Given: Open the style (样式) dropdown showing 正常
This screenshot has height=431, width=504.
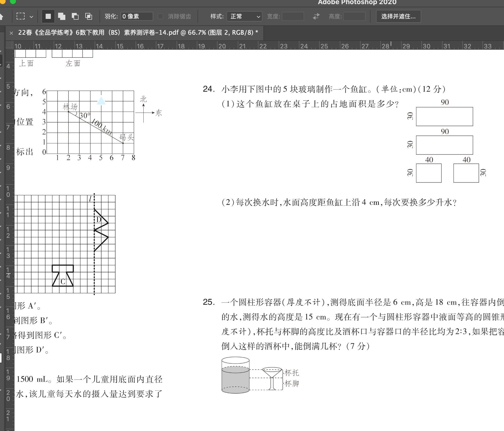Looking at the screenshot, I should 244,16.
